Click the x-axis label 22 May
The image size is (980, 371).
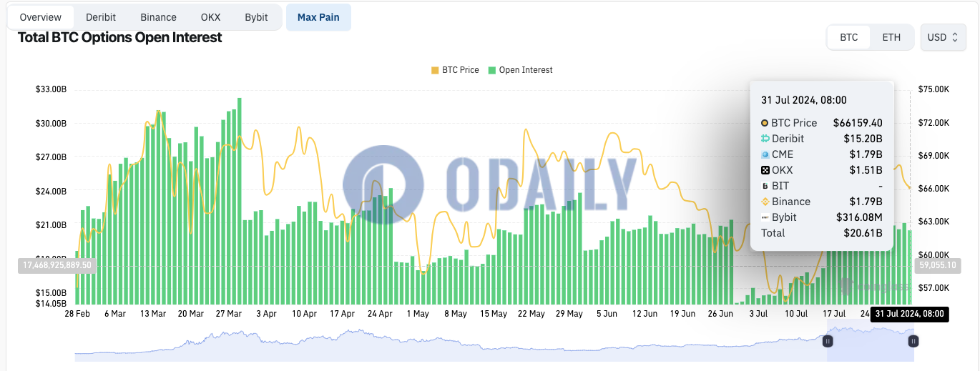[531, 314]
